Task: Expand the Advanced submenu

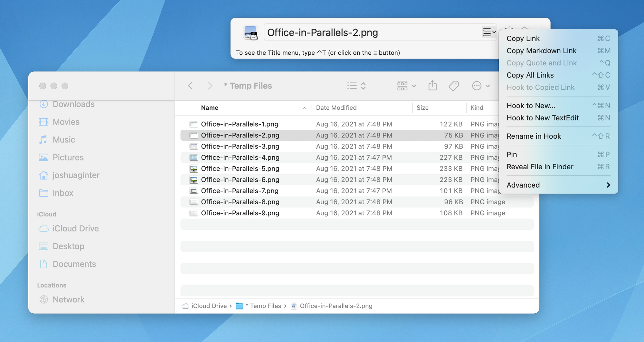Action: click(x=558, y=185)
